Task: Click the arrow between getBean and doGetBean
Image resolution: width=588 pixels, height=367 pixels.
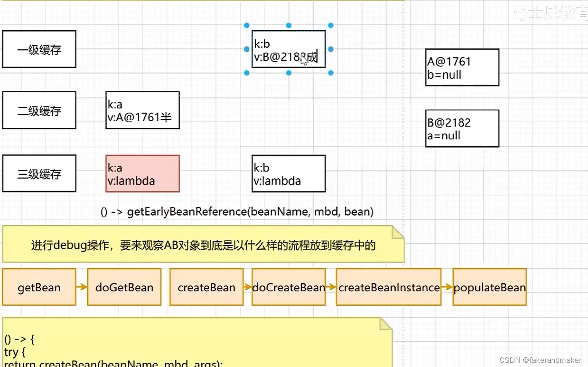Action: 82,287
